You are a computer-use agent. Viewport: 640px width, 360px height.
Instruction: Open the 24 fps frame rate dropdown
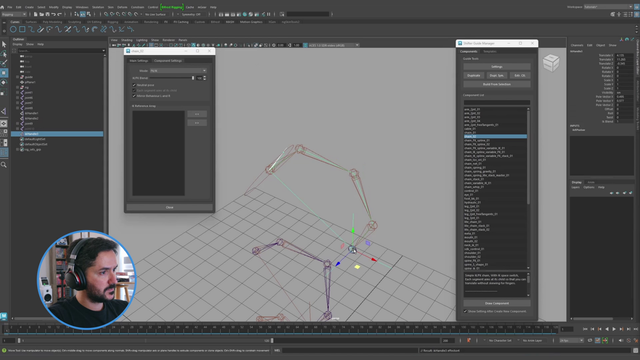pos(571,340)
